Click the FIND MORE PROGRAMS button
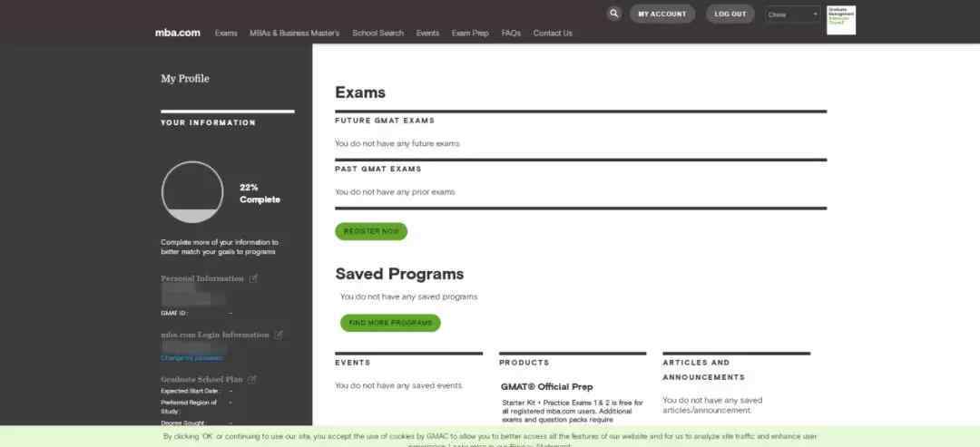The width and height of the screenshot is (980, 447). tap(390, 323)
